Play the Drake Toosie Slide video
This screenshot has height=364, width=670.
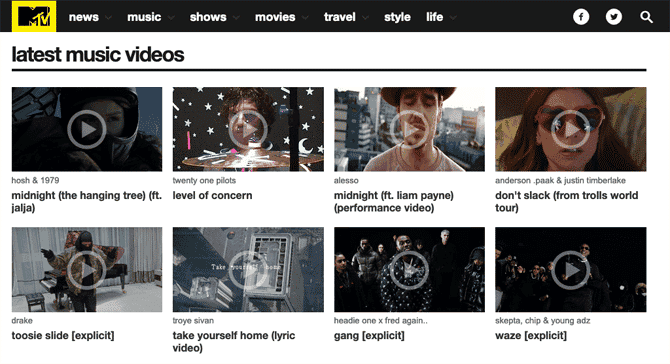(87, 270)
